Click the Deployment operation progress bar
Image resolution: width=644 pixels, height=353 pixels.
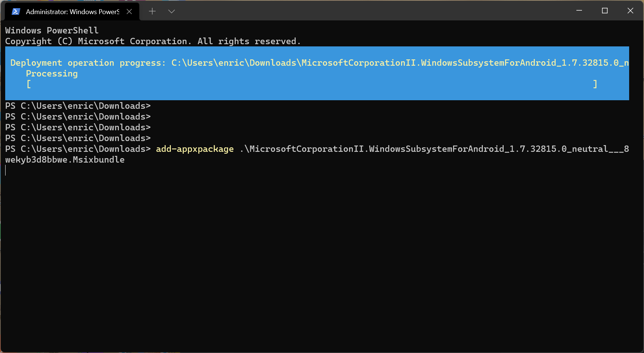pos(316,73)
